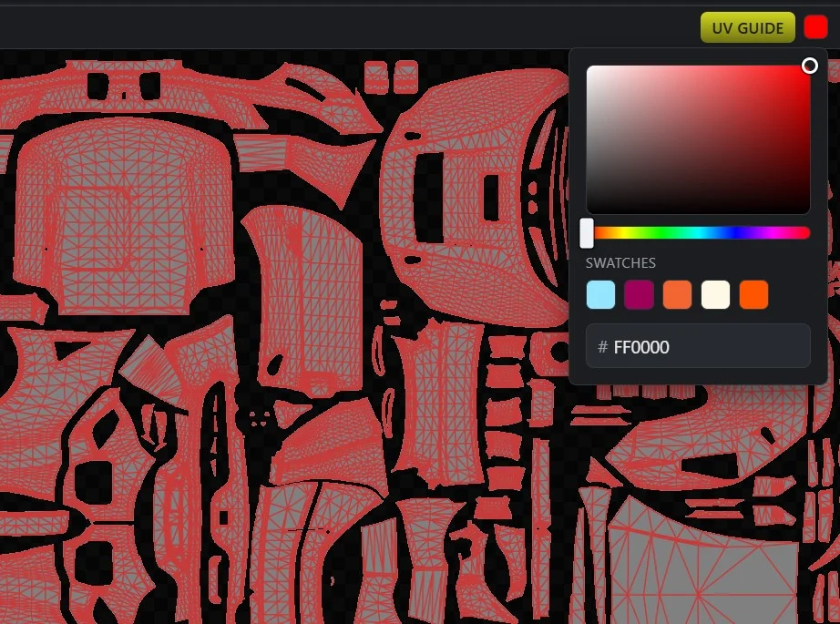Click the white hue slider handle

(587, 233)
